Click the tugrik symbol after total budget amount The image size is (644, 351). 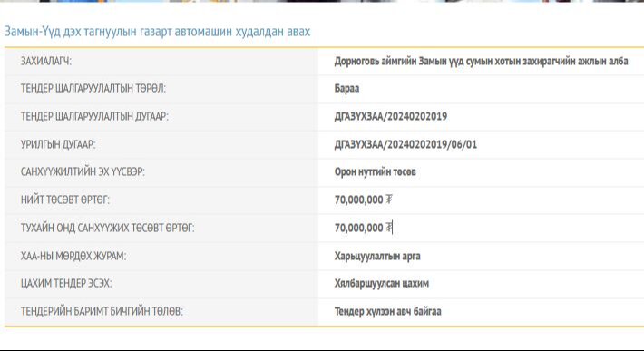[389, 200]
